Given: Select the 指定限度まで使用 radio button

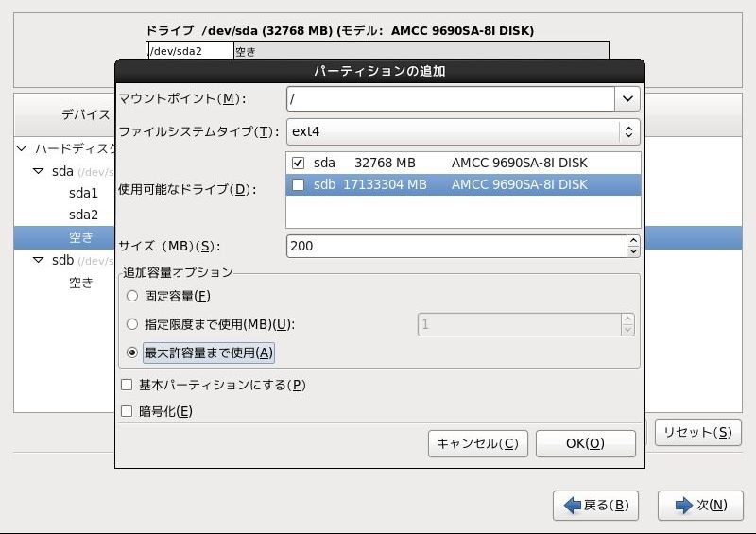Looking at the screenshot, I should (132, 324).
